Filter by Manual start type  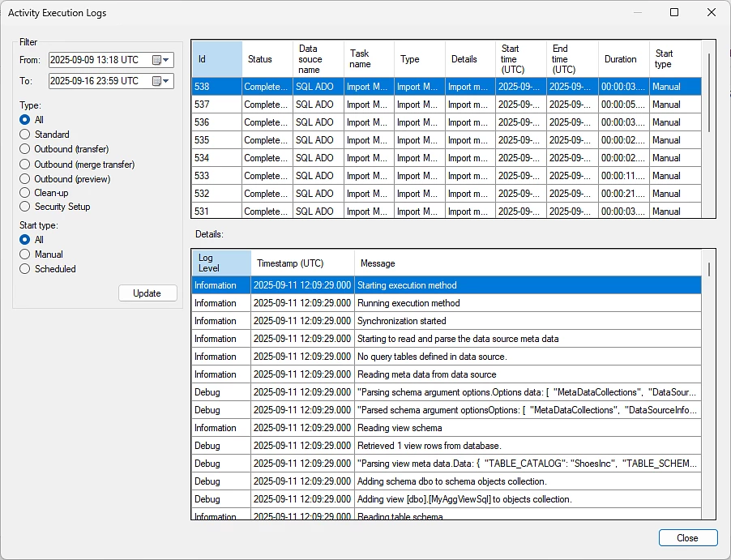(x=25, y=254)
